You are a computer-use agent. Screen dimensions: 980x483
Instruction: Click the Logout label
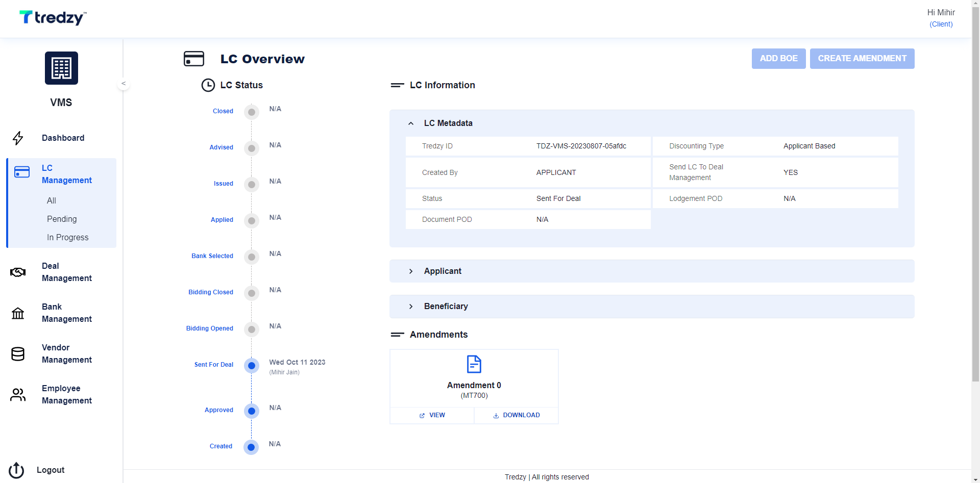(x=51, y=470)
